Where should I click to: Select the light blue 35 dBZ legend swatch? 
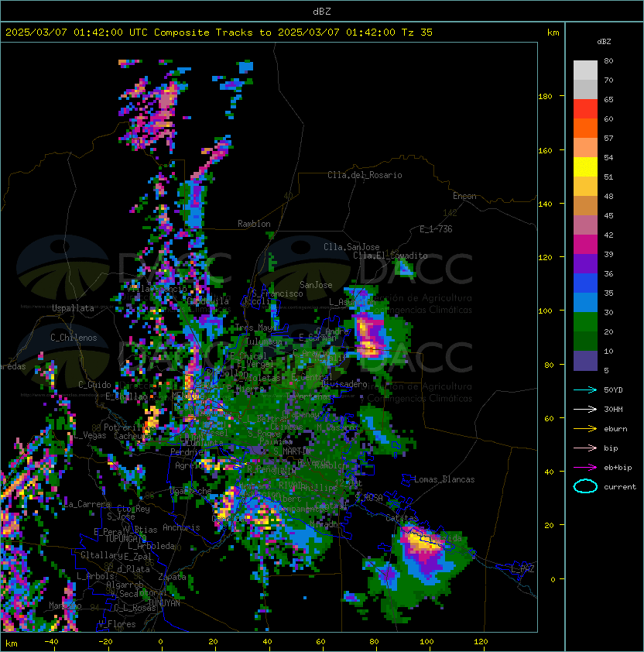pos(585,303)
